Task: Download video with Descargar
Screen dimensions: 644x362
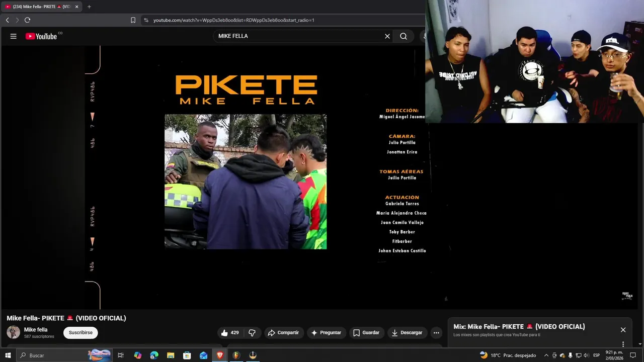Action: pos(407,333)
